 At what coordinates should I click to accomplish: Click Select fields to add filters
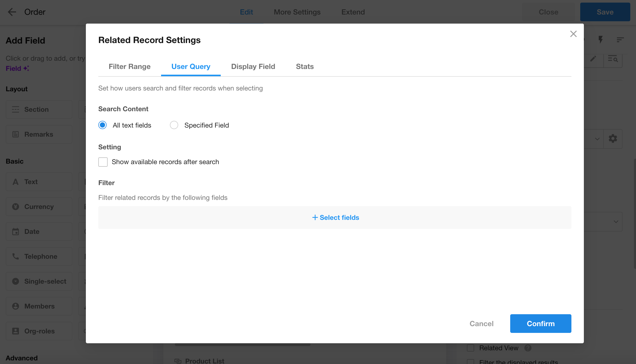335,218
